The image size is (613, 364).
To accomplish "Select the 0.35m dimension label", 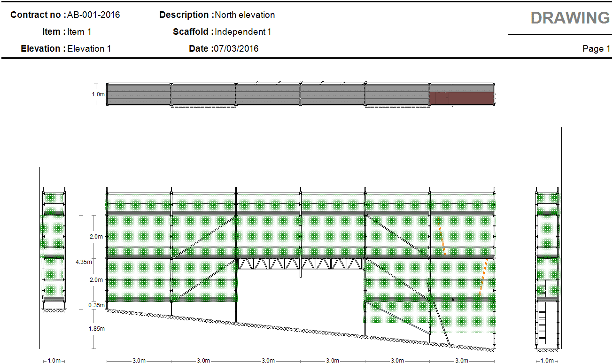I will tap(97, 305).
